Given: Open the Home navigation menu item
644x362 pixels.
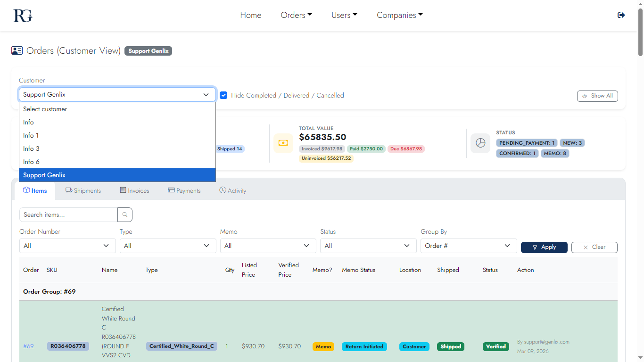Looking at the screenshot, I should (x=250, y=15).
